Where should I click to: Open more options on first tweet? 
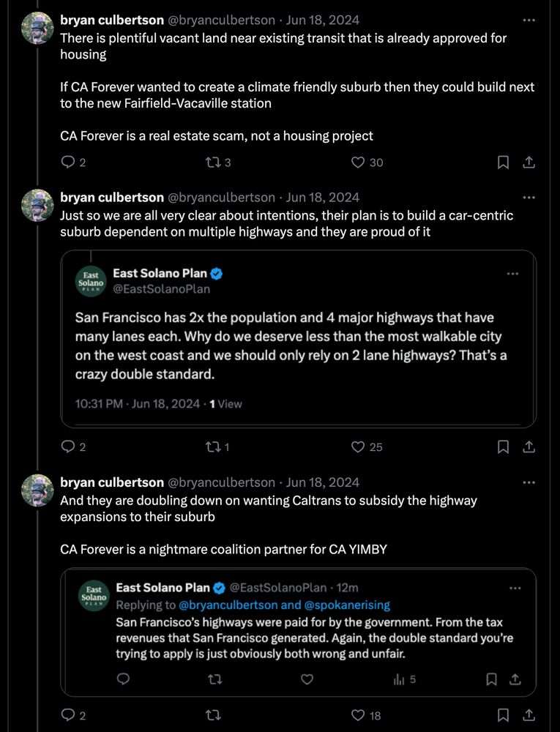(529, 20)
